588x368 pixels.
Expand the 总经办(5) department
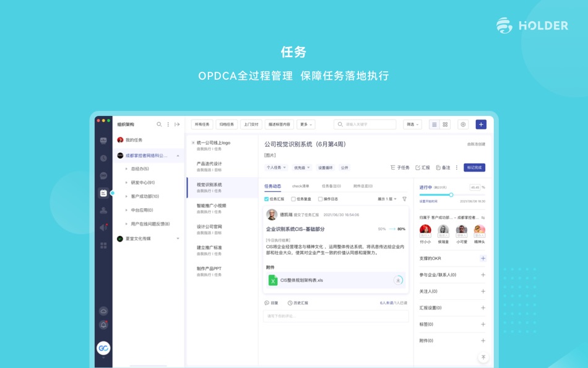pos(126,169)
